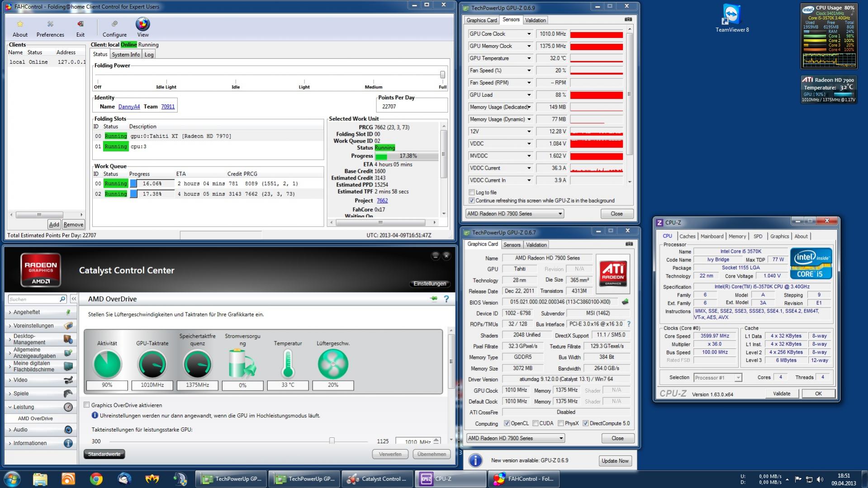Toggle the PhysX checkbox in GPU-Z
868x488 pixels.
(x=561, y=423)
